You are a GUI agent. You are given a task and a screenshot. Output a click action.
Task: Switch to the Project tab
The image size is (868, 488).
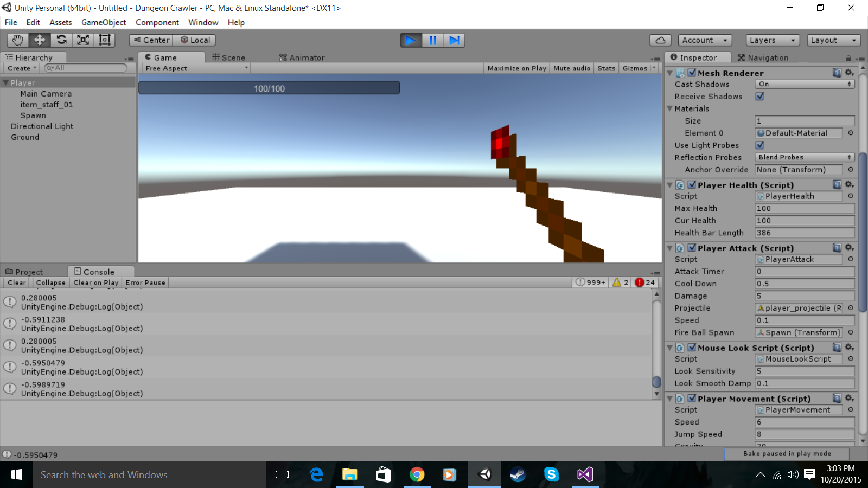[x=24, y=272]
